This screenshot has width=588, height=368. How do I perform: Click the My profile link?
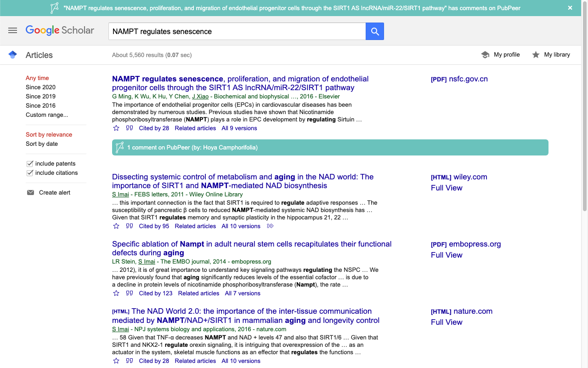(x=507, y=55)
